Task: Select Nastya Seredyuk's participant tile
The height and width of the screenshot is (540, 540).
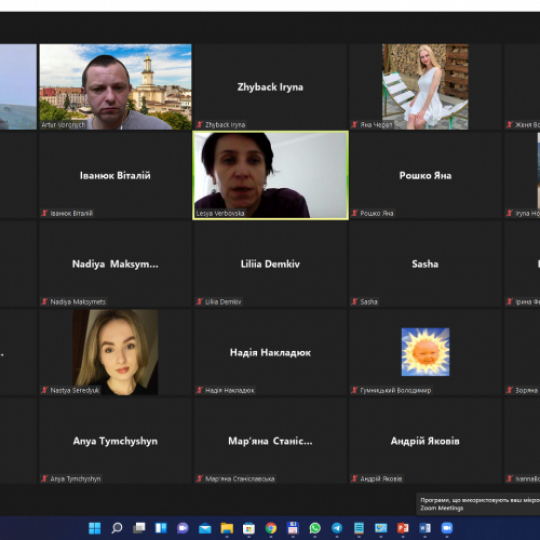Action: click(x=115, y=352)
